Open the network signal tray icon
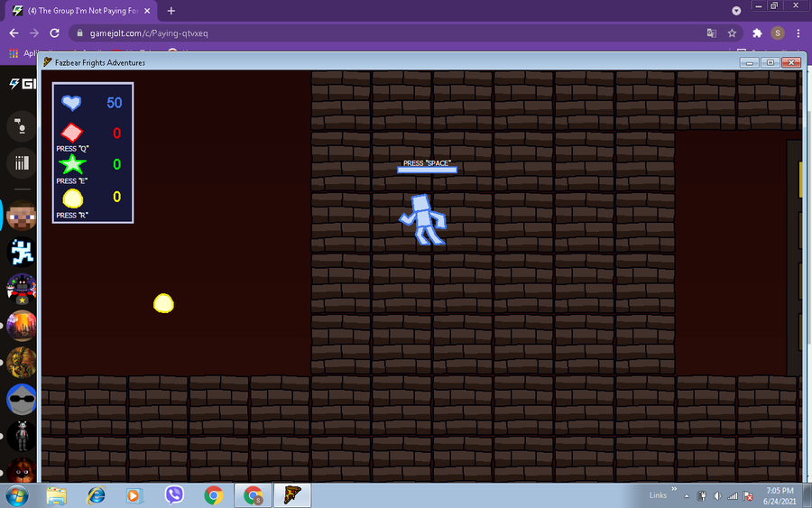This screenshot has height=508, width=812. coord(733,496)
